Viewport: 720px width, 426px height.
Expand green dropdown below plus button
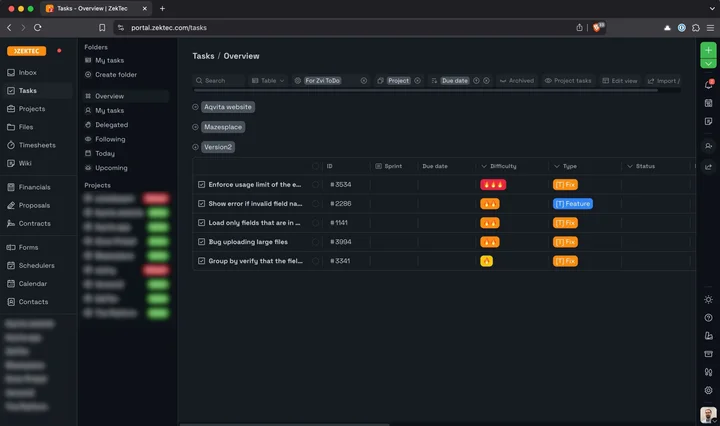click(708, 64)
